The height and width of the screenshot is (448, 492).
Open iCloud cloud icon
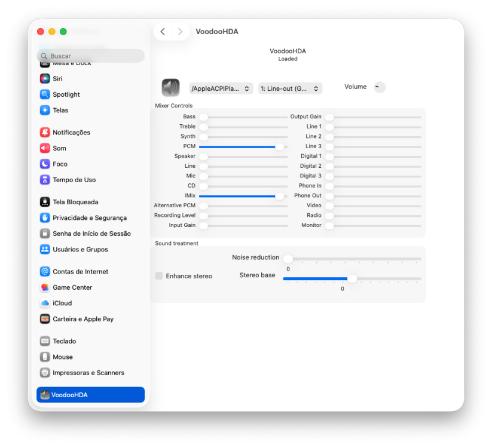click(x=45, y=303)
